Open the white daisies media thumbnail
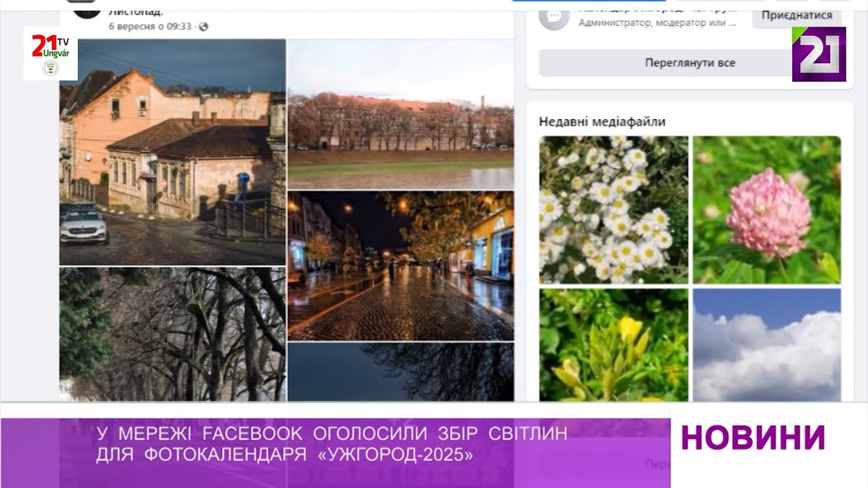This screenshot has width=868, height=488. (614, 209)
